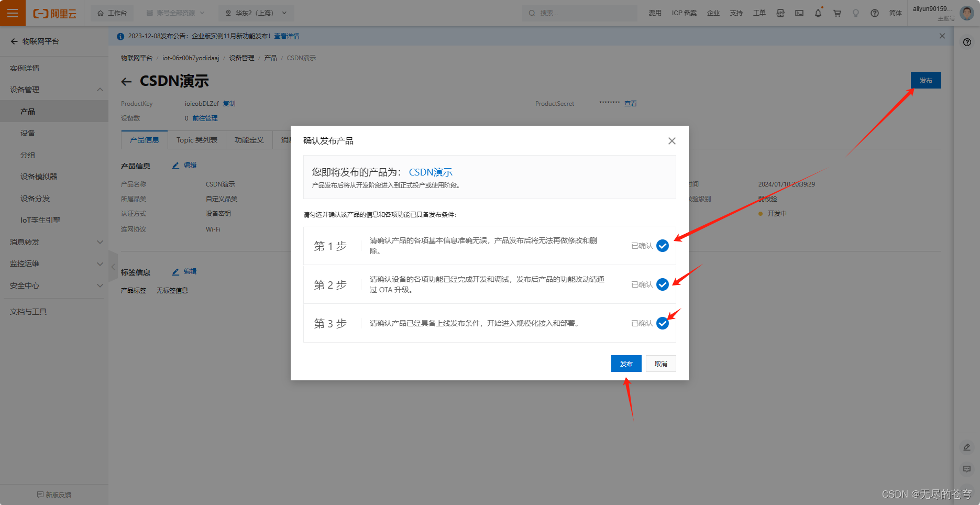
Task: Close the 确认发布产品 dialog
Action: click(x=672, y=141)
